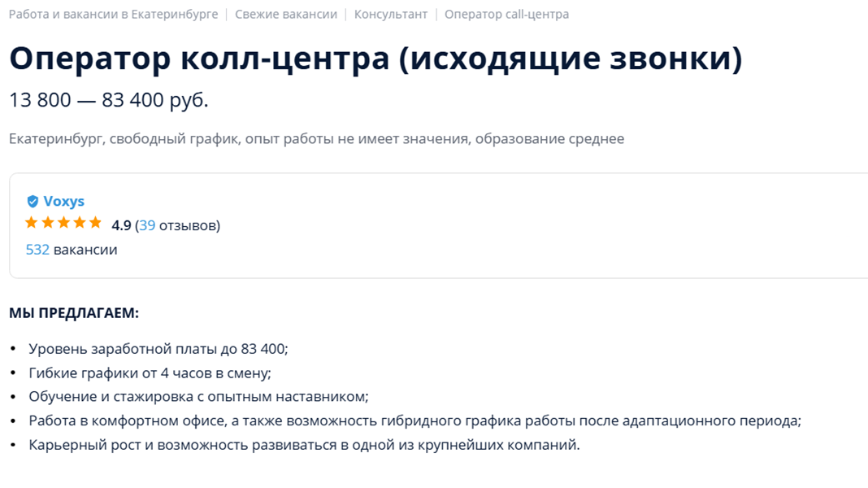Click the 'Оператор колл-центра' job title heading
868x488 pixels.
tap(375, 59)
